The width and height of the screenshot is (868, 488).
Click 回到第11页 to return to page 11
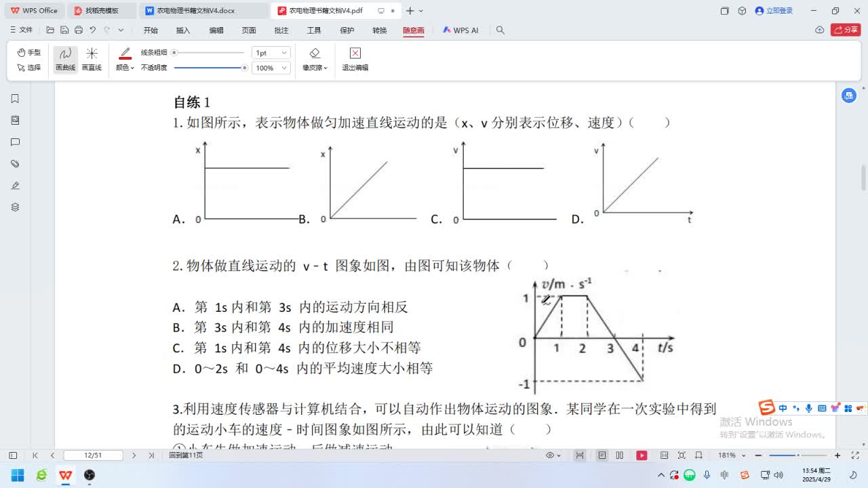[186, 455]
